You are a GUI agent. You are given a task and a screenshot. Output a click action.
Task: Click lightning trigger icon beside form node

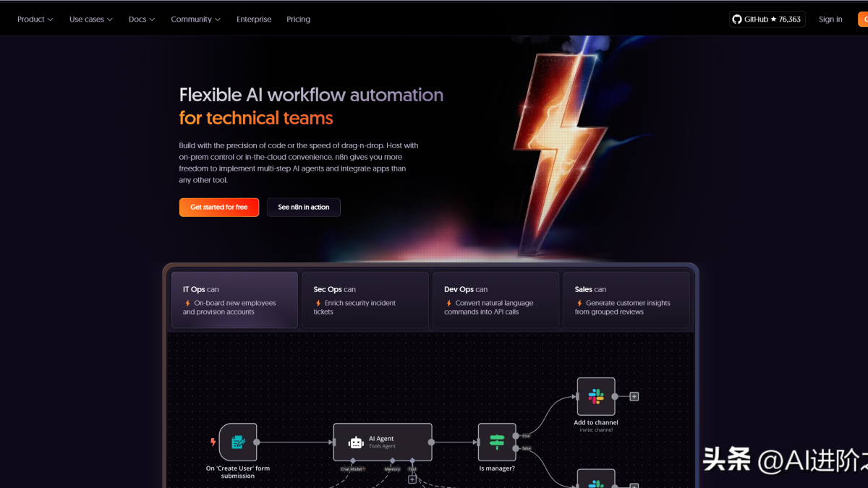point(213,442)
